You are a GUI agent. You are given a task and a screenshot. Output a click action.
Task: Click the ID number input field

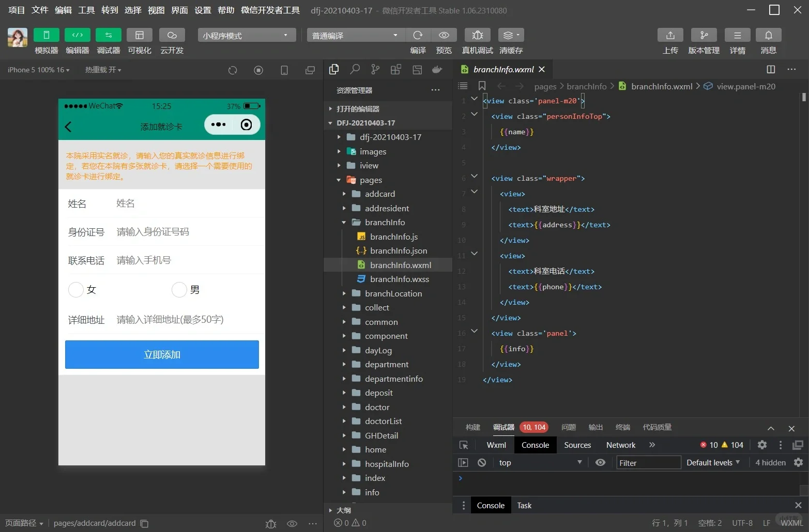pyautogui.click(x=187, y=232)
